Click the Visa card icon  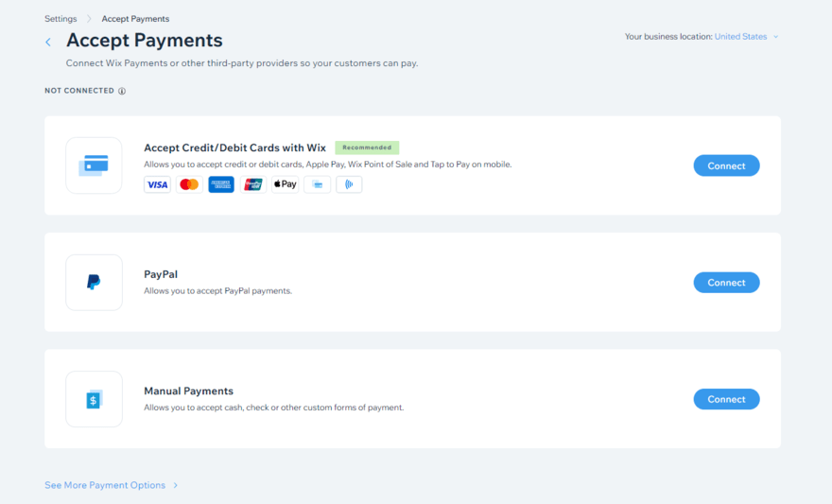157,184
